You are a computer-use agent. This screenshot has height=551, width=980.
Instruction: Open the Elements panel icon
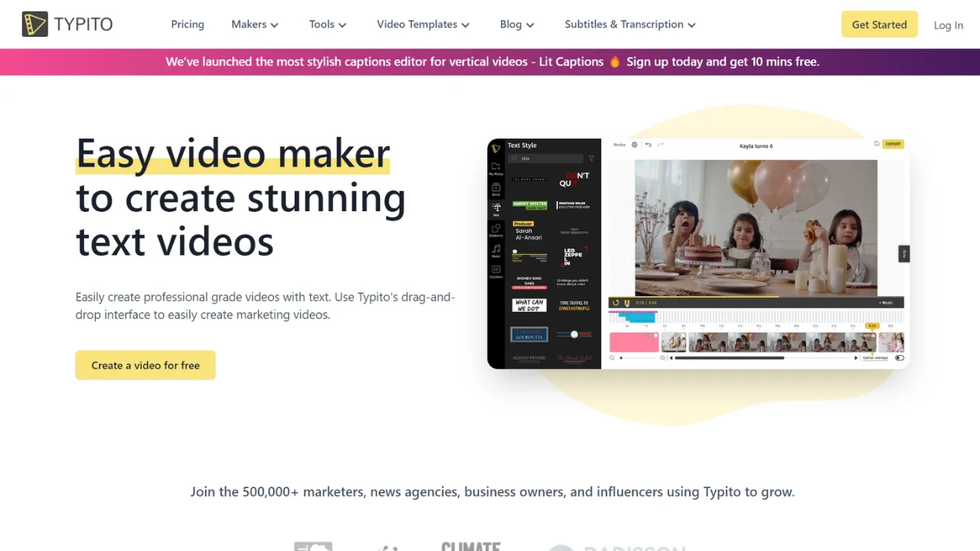(x=496, y=230)
